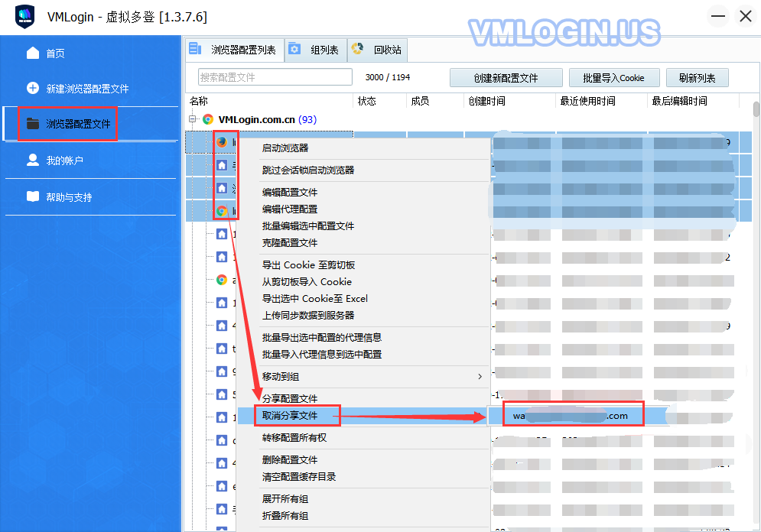Click the VMLogin shield logo

[x=24, y=17]
